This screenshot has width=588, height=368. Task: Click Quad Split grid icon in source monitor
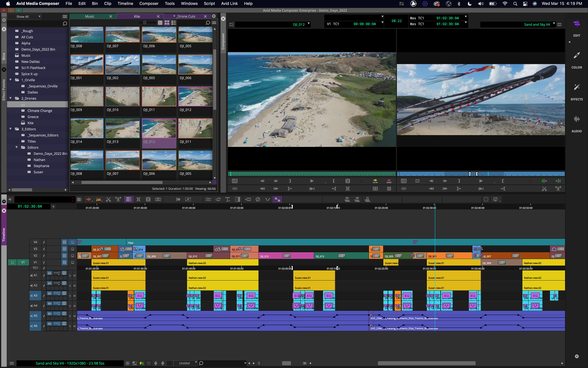point(375,189)
